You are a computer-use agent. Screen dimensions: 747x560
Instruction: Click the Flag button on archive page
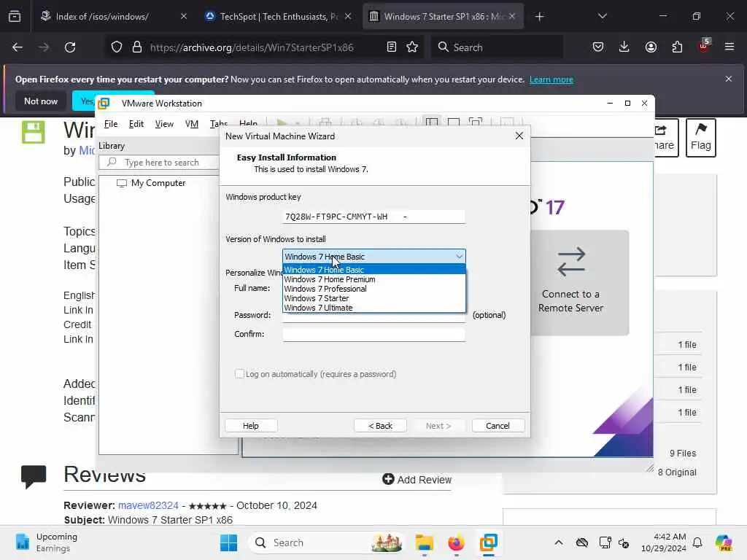click(x=701, y=138)
